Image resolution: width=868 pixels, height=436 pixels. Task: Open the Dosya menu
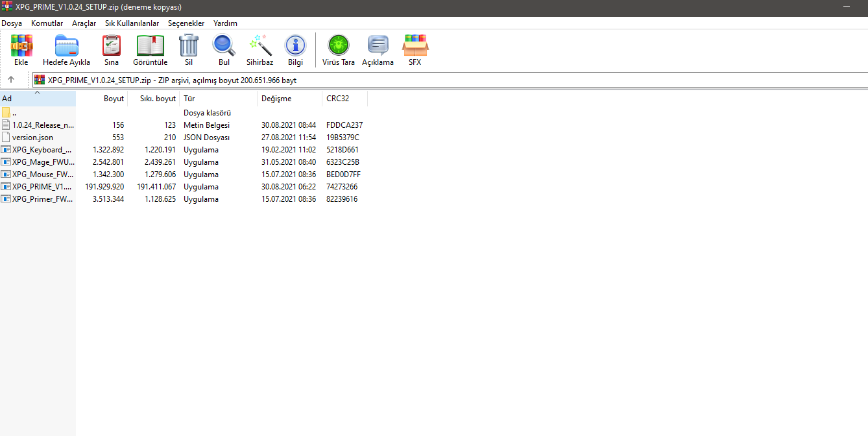tap(12, 23)
